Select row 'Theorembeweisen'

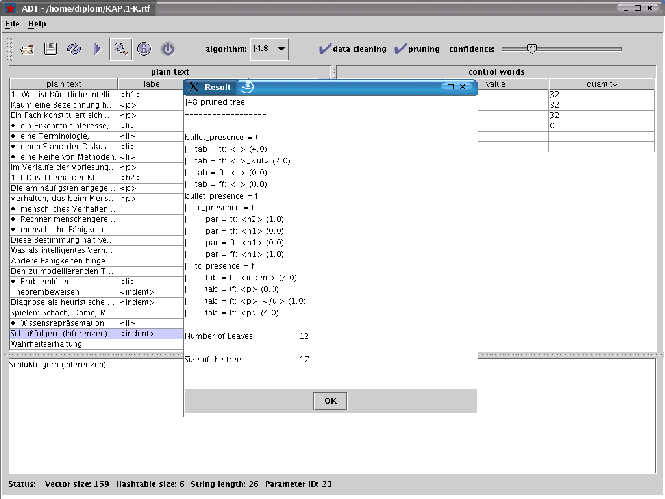[97, 292]
